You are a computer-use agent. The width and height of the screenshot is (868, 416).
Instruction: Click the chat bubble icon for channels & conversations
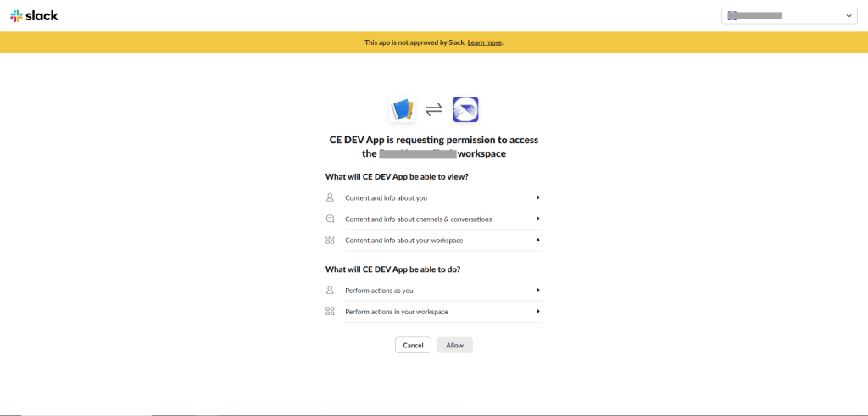tap(331, 219)
